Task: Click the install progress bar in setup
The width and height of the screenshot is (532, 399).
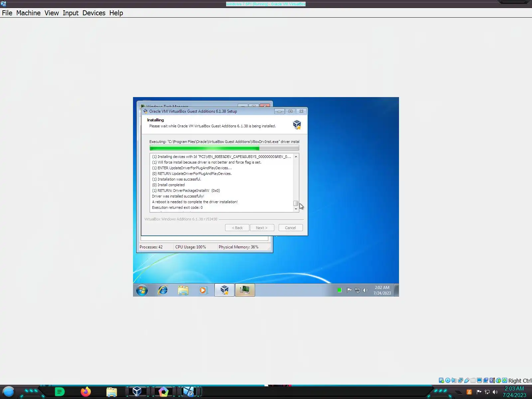Action: pos(224,148)
